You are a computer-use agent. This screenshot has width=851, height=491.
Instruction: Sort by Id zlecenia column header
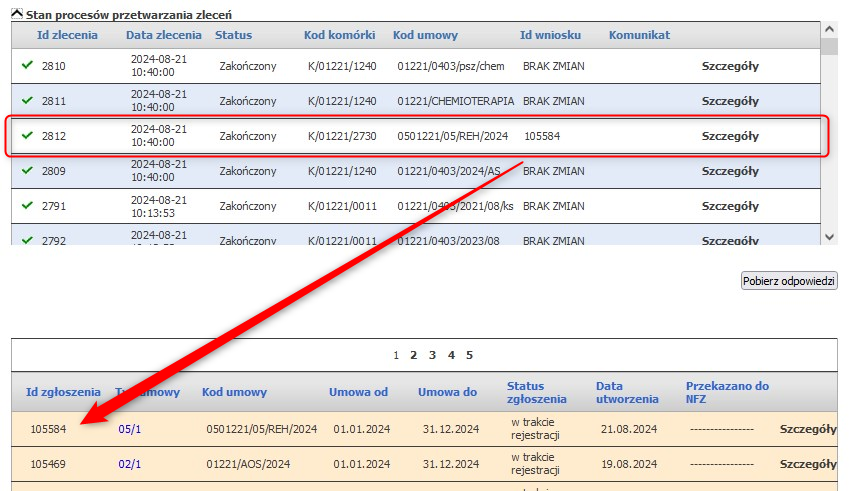(67, 35)
